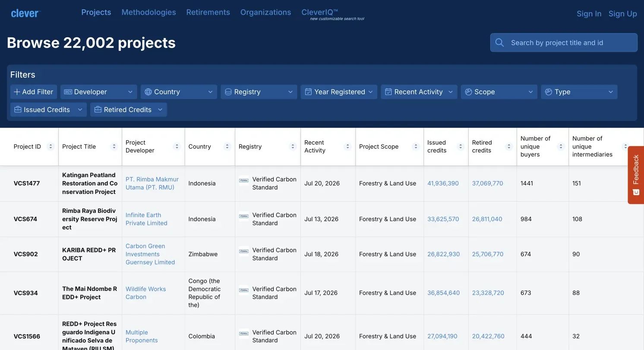This screenshot has width=644, height=350.
Task: Expand the Developer filter dropdown
Action: 99,92
